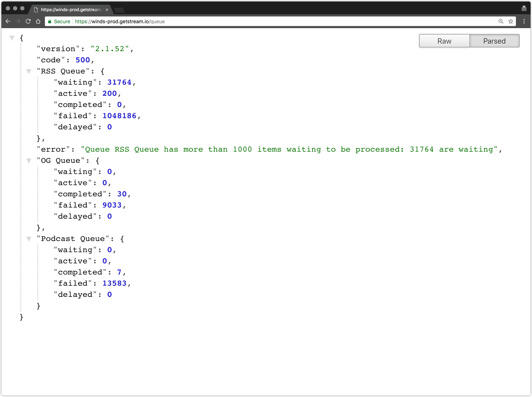Image resolution: width=532 pixels, height=397 pixels.
Task: Click the browser forward arrow
Action: [x=18, y=21]
